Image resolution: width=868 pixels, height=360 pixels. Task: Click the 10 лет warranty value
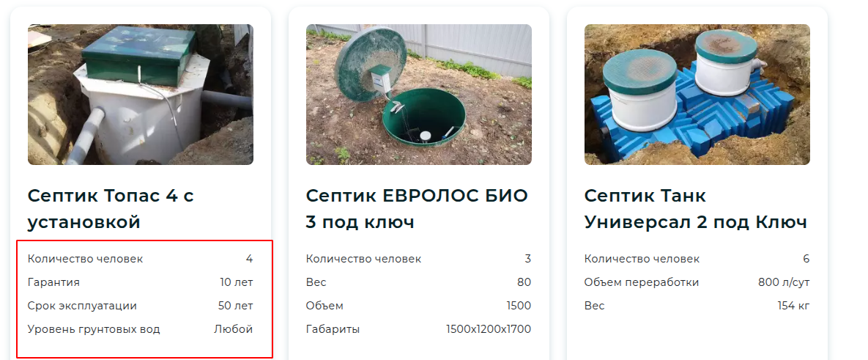237,282
